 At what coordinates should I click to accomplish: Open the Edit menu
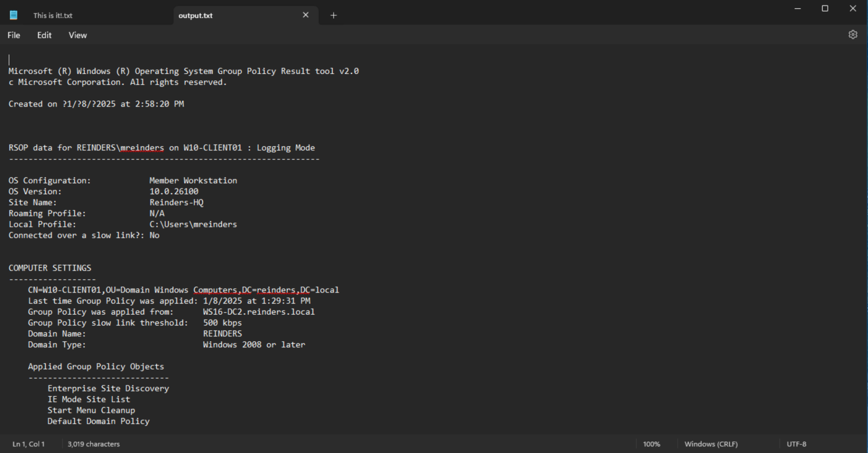(x=44, y=35)
